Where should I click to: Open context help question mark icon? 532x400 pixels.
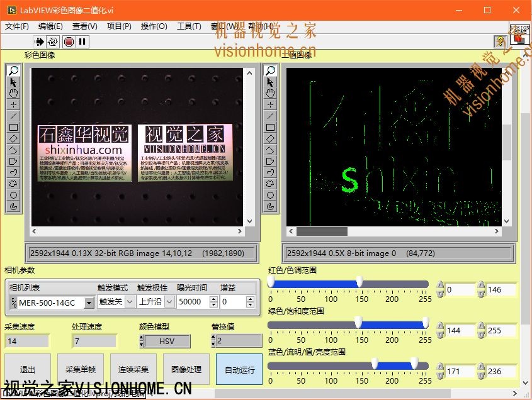[500, 42]
